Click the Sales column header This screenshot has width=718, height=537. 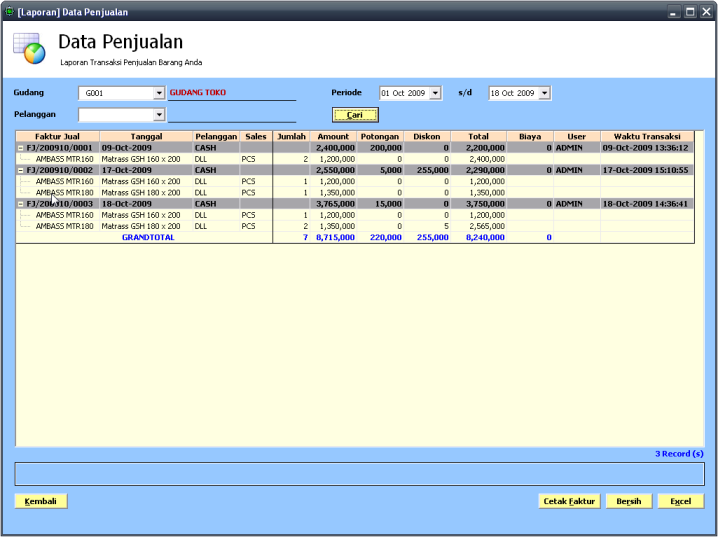(x=256, y=136)
